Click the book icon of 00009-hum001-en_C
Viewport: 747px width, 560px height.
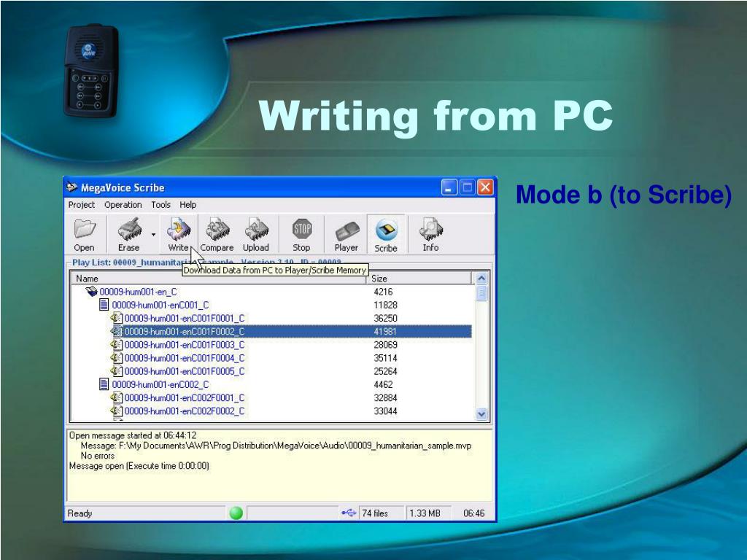[91, 292]
